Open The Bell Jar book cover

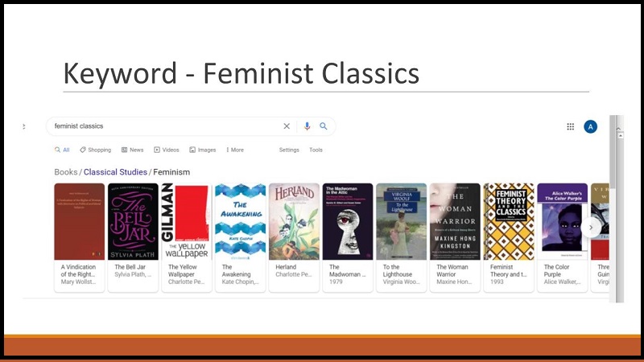[133, 221]
